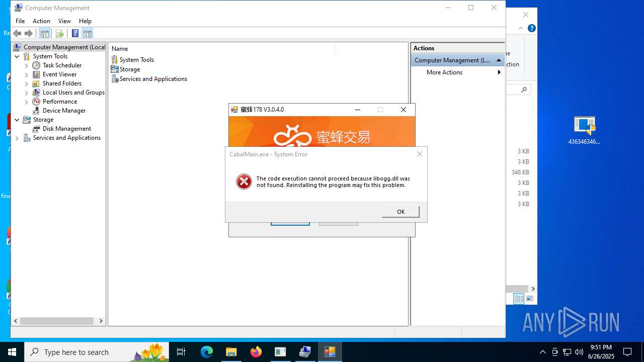
Task: Click Services and Applications in center list
Action: (x=153, y=79)
